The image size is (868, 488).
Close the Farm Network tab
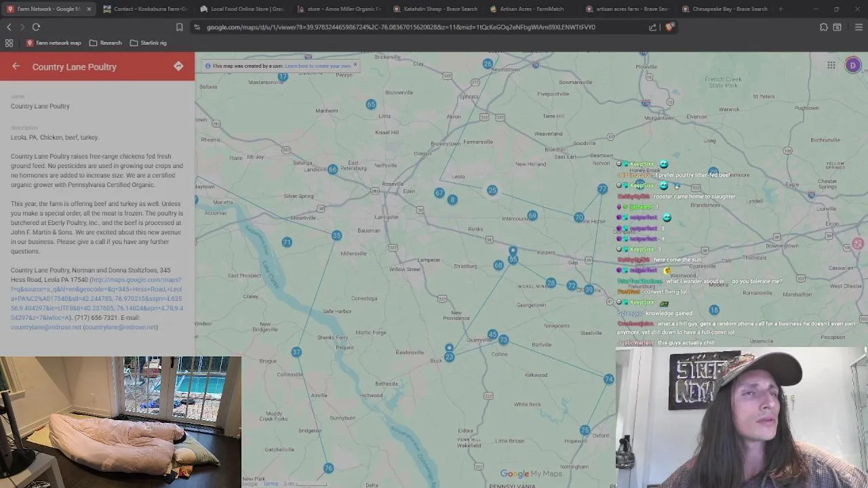click(88, 9)
